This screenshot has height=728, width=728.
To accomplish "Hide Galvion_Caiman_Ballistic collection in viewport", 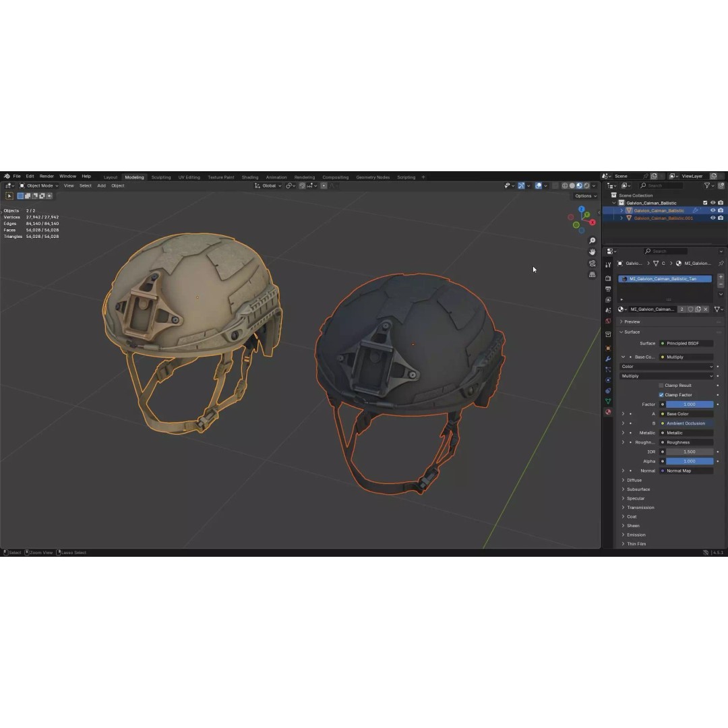I will (712, 203).
